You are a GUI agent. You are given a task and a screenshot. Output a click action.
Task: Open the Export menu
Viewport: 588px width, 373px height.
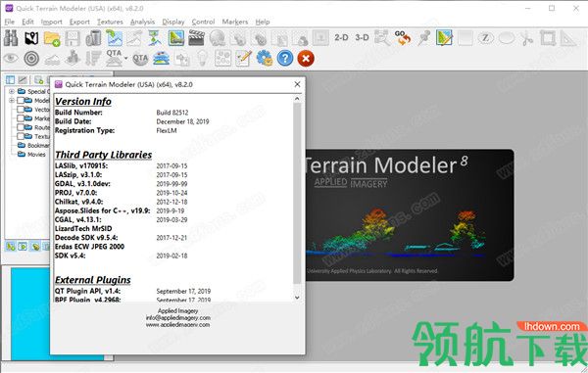click(79, 22)
